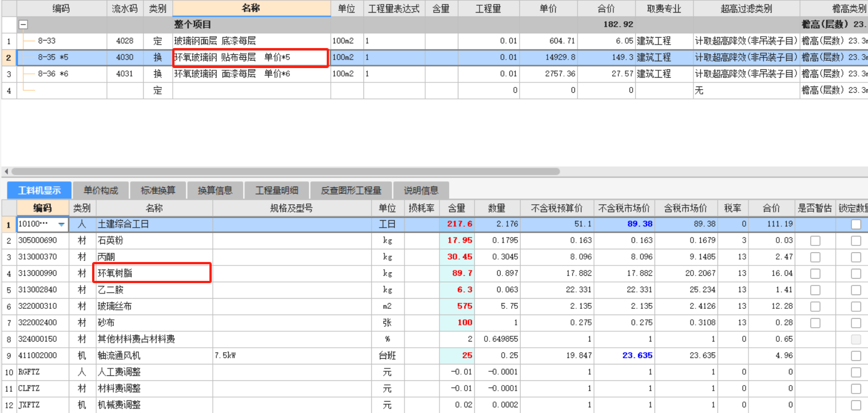Click the 217.6 content value cell

[x=457, y=225]
